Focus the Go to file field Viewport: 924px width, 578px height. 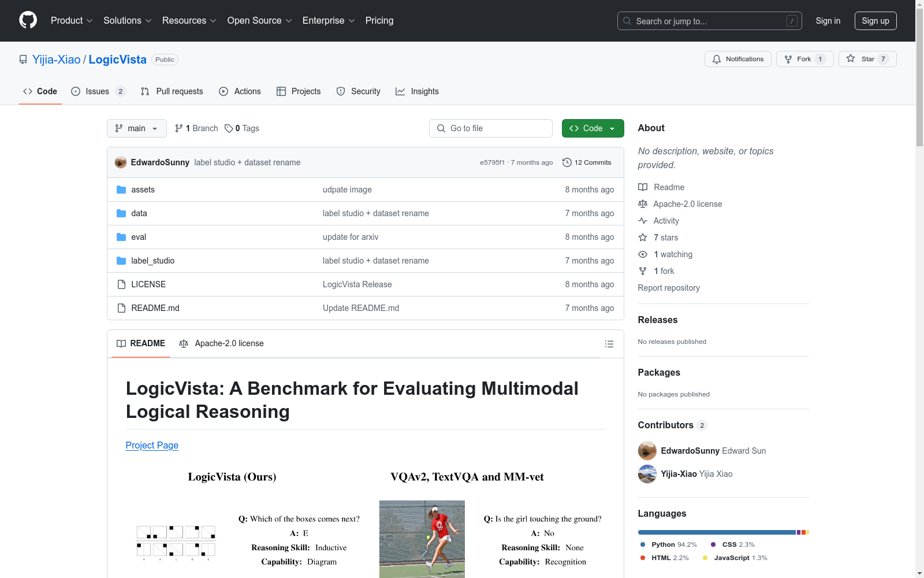491,128
